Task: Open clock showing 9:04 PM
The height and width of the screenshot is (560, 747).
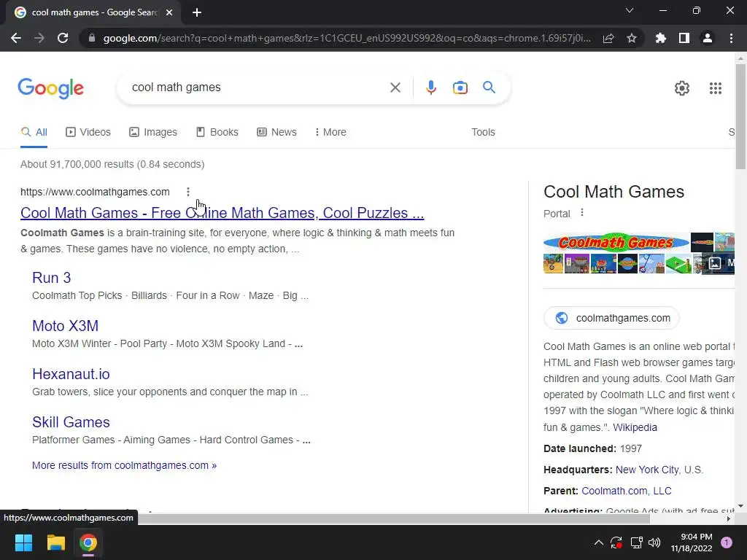Action: coord(692,542)
